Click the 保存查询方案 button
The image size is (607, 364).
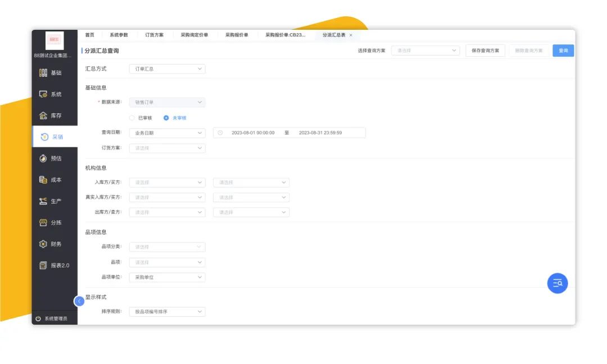pos(485,51)
